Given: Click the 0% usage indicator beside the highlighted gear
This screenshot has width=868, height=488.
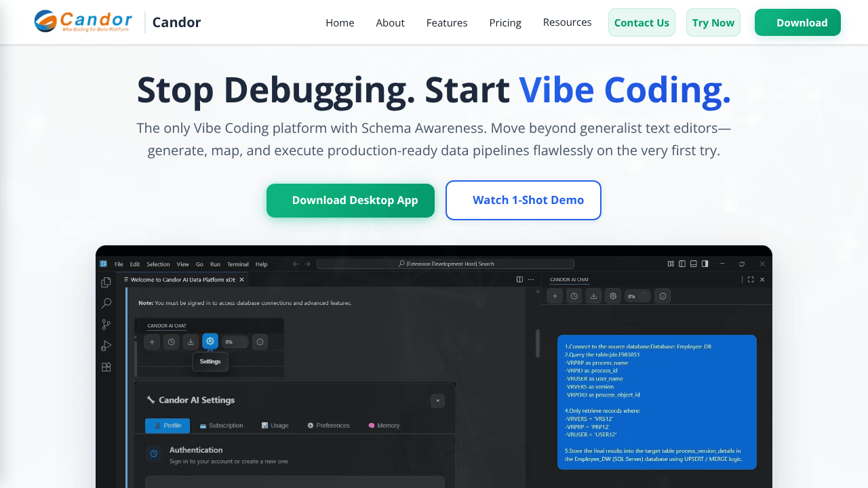Looking at the screenshot, I should point(235,342).
